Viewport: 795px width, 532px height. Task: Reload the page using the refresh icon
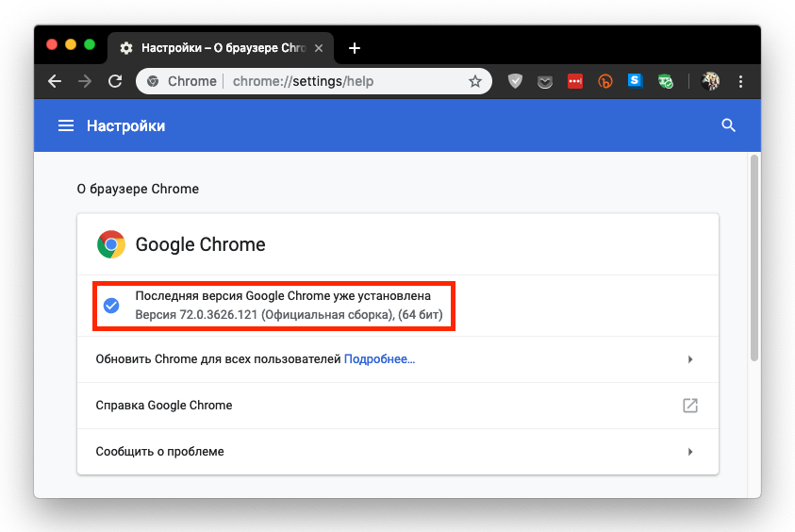[115, 81]
